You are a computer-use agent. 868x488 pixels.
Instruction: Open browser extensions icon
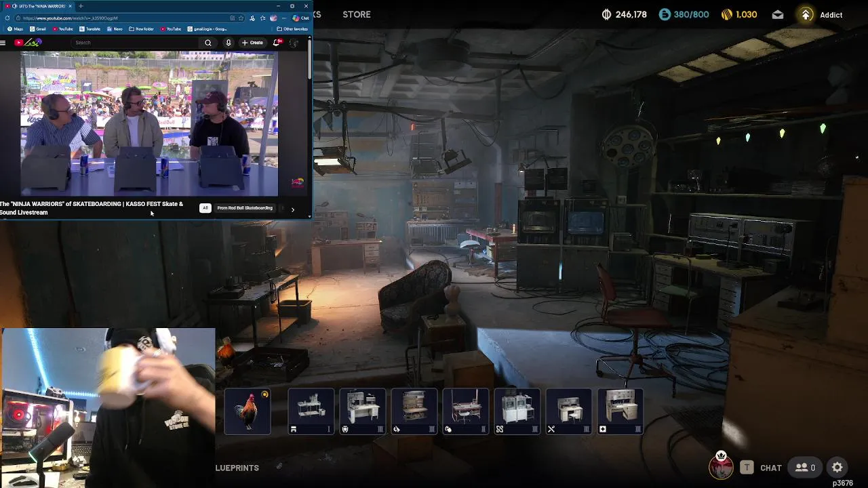tap(252, 18)
